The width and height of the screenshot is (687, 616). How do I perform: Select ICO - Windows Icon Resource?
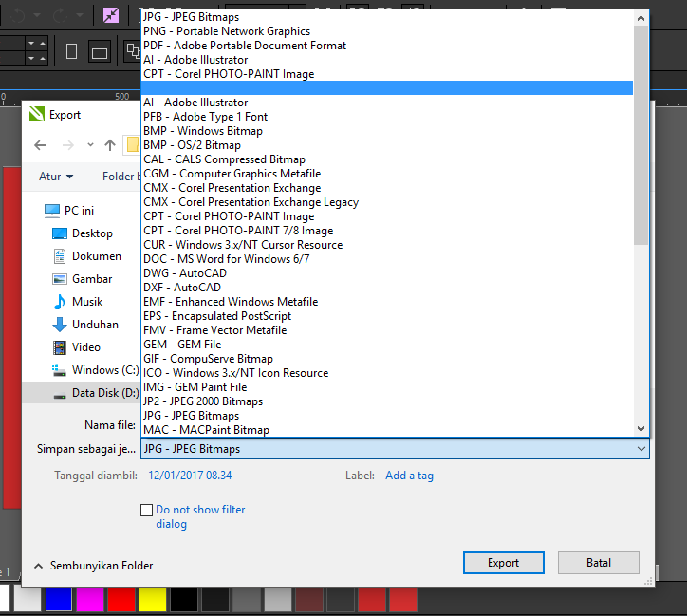[x=387, y=373]
